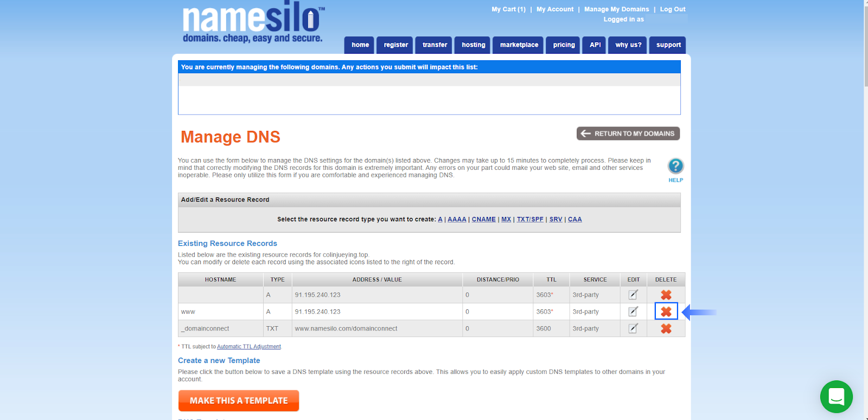Go to My Account
The height and width of the screenshot is (420, 868).
click(555, 9)
